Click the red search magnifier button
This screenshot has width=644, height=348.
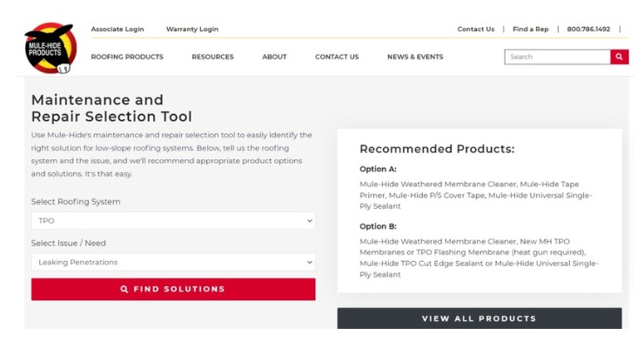point(619,57)
